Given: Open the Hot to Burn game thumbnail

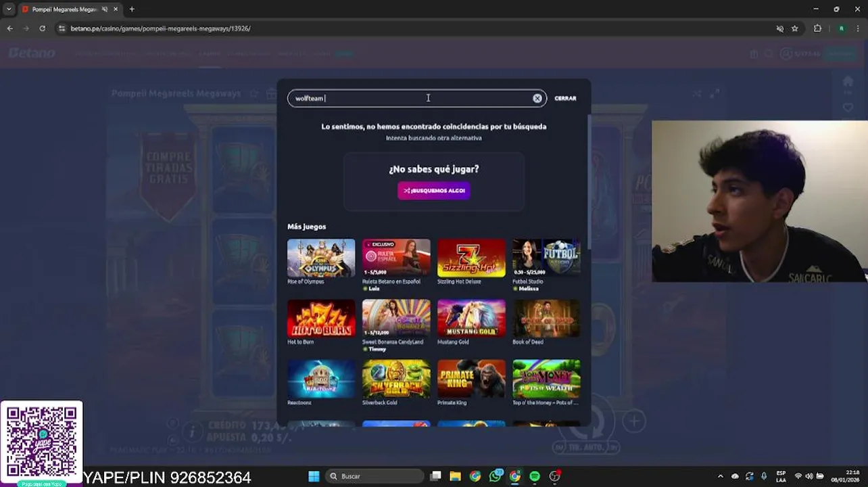Looking at the screenshot, I should click(321, 319).
